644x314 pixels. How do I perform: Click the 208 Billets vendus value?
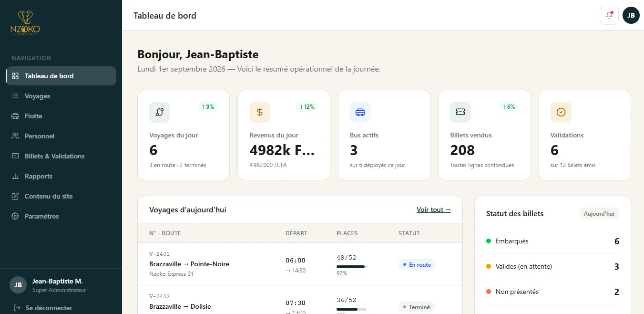[462, 150]
